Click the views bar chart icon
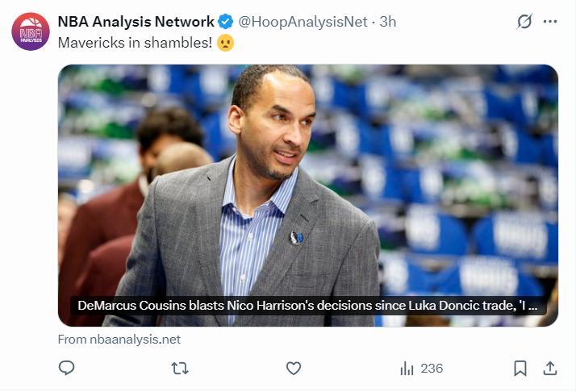Screen dimensions: 576x392 407,368
